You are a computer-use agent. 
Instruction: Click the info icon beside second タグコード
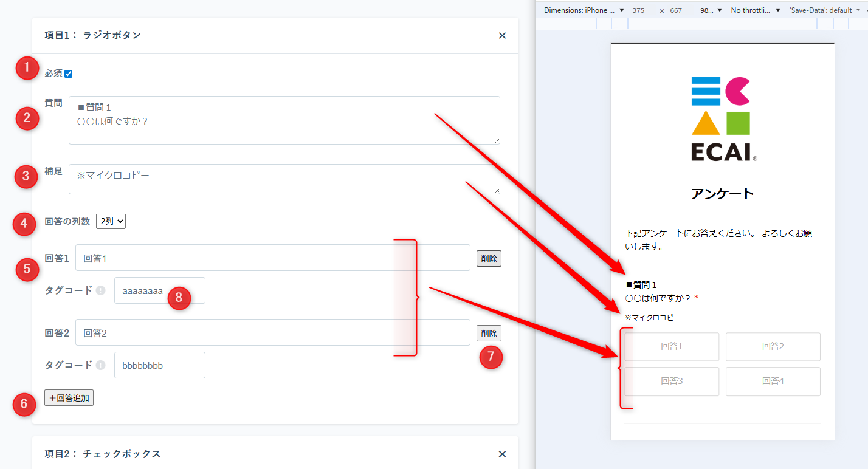(101, 365)
